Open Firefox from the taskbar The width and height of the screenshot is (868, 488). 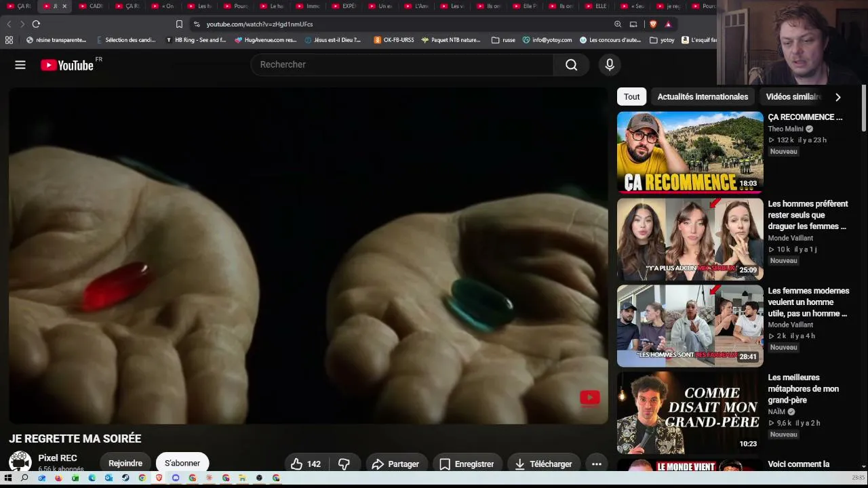click(58, 478)
